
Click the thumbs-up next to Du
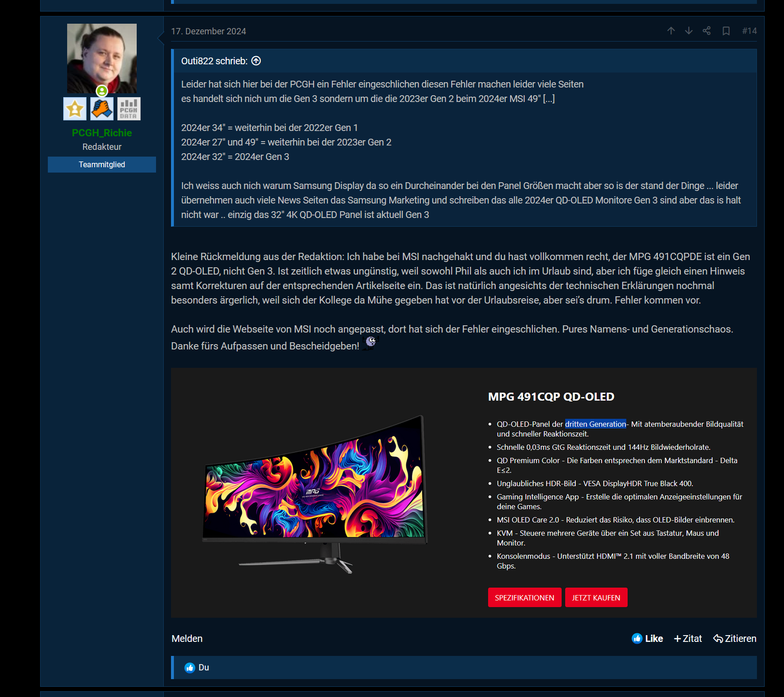189,668
